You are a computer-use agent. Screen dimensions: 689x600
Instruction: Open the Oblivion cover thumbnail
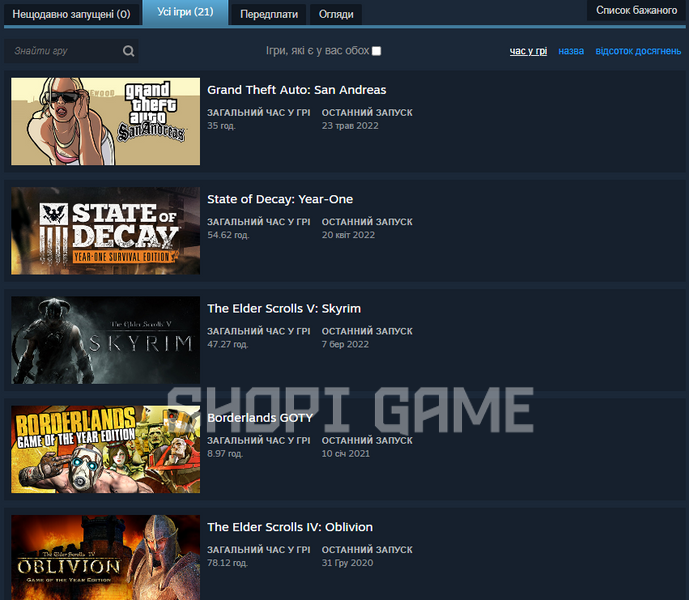105,557
